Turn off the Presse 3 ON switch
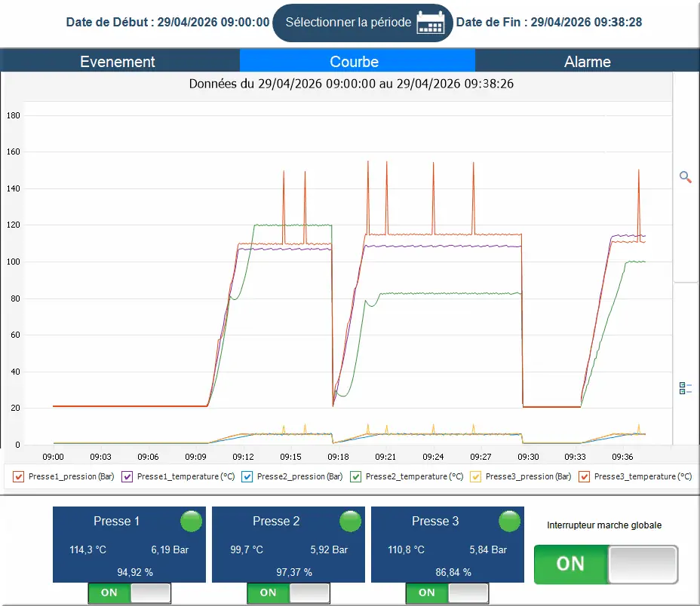Screen dimensions: 700x606 [447, 593]
